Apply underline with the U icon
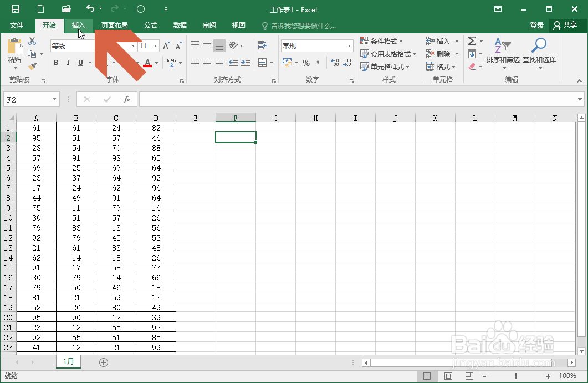588x383 pixels. point(79,63)
